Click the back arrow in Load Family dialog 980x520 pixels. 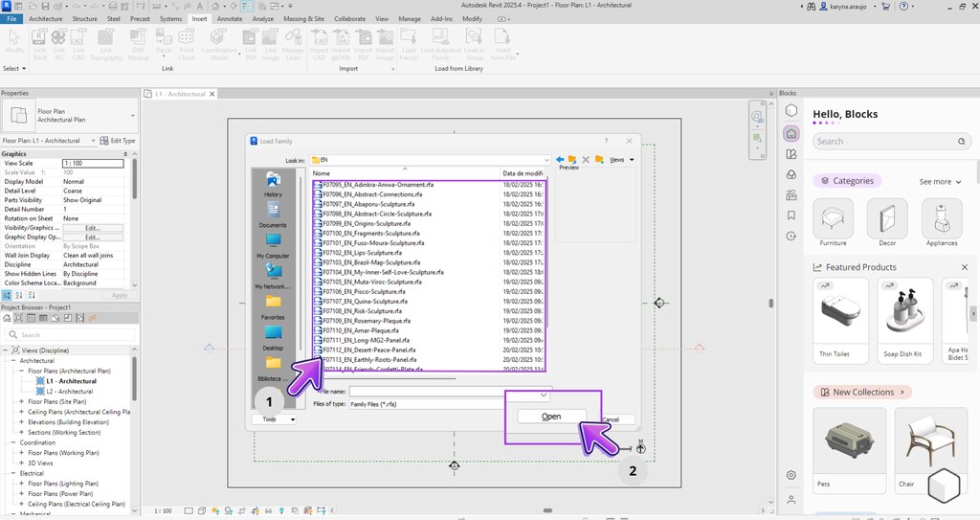coord(559,159)
